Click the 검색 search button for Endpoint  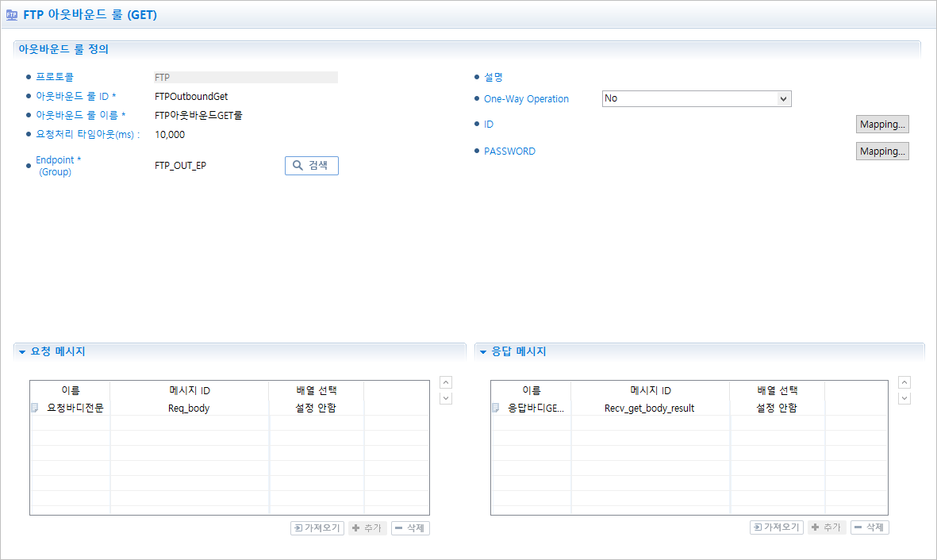pyautogui.click(x=311, y=165)
